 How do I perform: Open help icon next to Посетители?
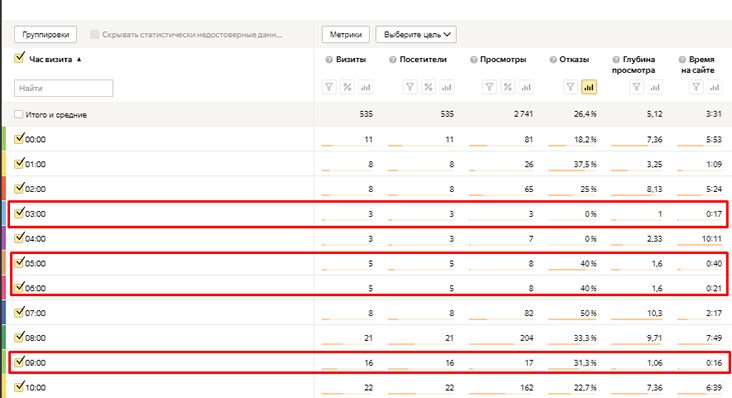[393, 60]
